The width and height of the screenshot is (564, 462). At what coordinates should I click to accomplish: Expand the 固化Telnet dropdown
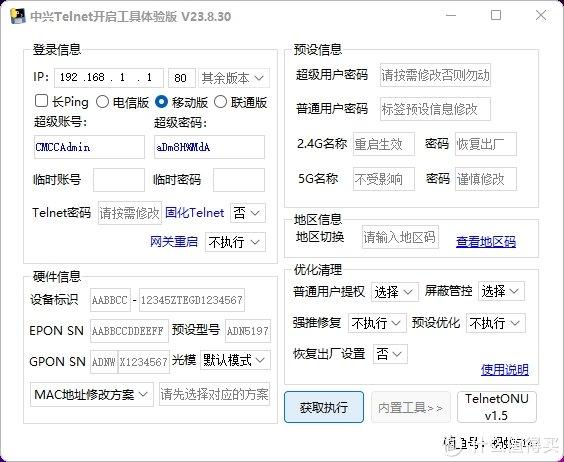tap(247, 213)
